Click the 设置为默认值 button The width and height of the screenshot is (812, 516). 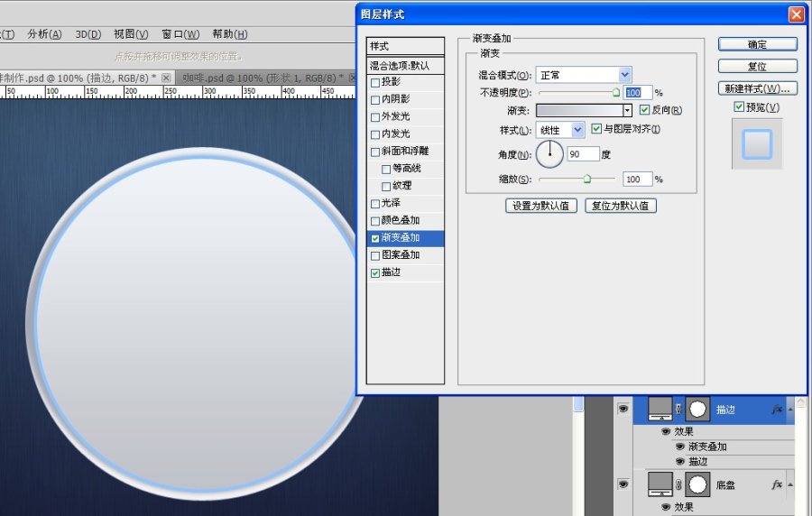[x=540, y=206]
